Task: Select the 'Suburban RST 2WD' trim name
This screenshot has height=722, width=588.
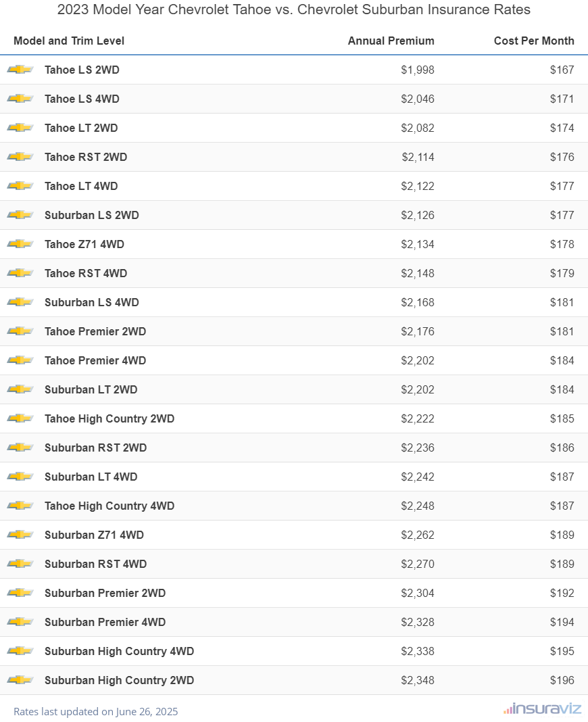Action: [96, 448]
